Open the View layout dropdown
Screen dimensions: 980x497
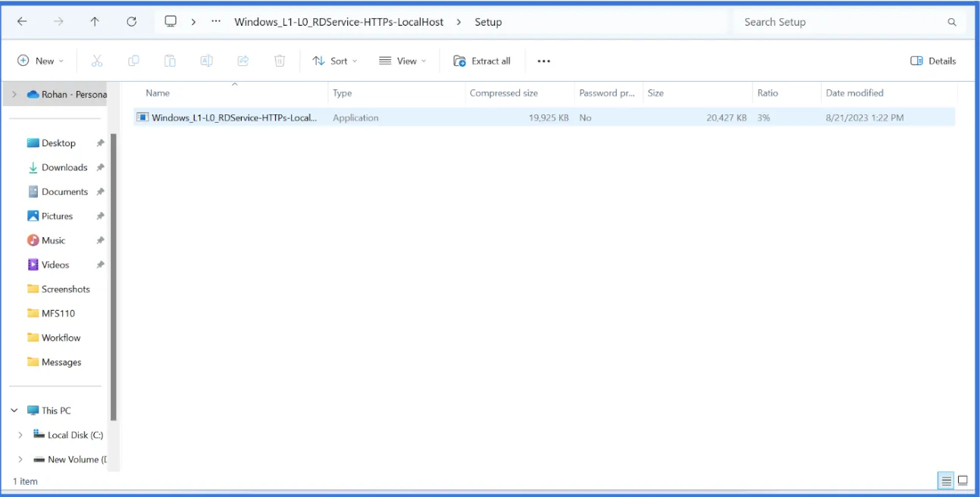coord(402,61)
